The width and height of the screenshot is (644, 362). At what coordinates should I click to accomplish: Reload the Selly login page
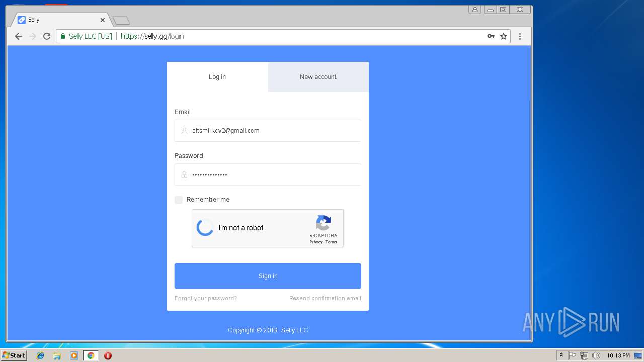click(47, 36)
